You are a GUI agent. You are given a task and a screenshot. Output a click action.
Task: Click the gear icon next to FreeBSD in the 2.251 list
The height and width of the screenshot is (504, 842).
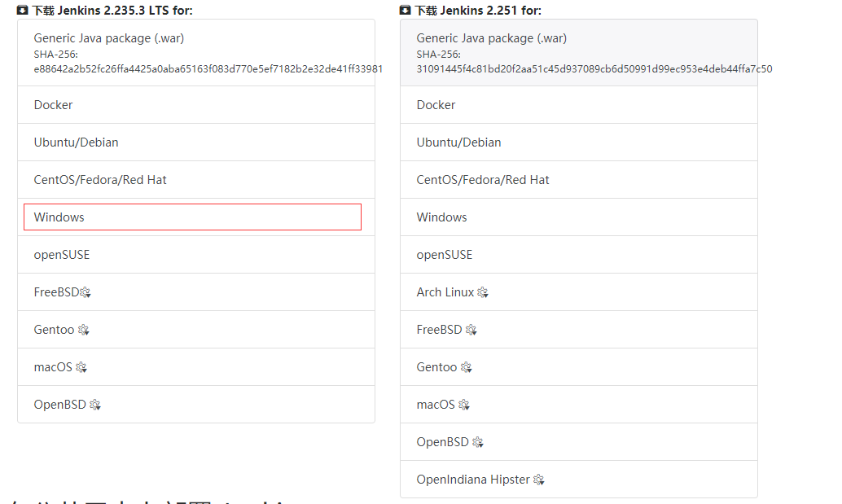pyautogui.click(x=471, y=330)
